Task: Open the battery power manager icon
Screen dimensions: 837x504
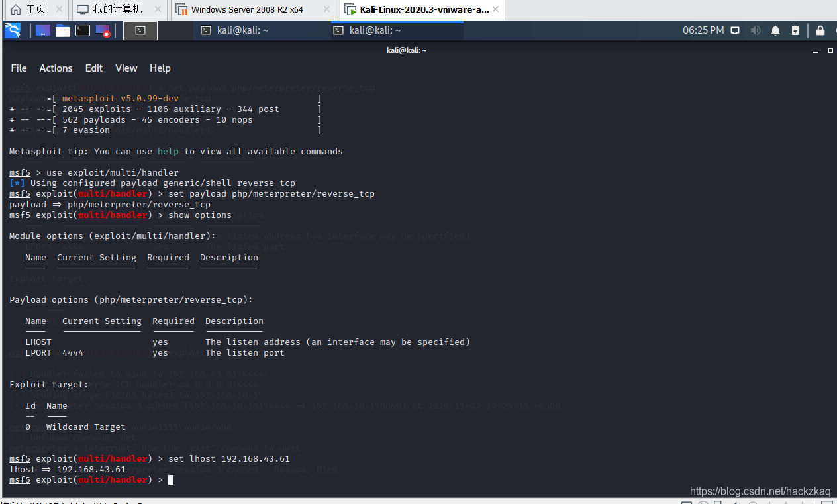Action: [795, 30]
